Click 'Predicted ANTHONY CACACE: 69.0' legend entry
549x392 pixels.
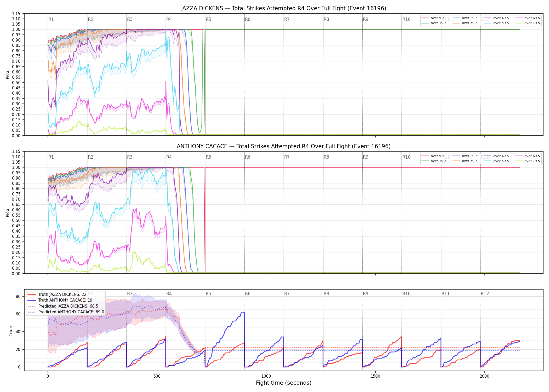66,312
